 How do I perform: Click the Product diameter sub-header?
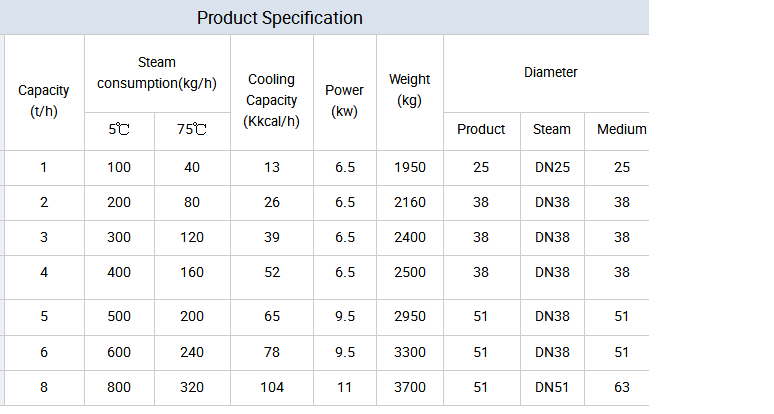click(x=481, y=129)
